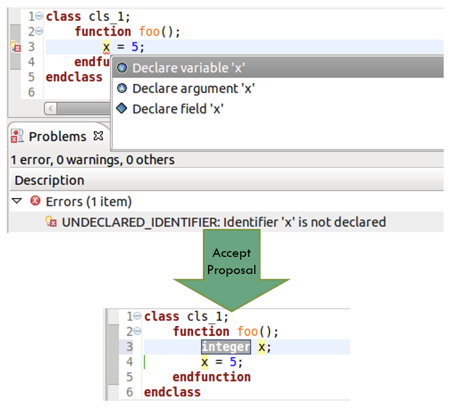Click the diamond Declare field icon
The height and width of the screenshot is (410, 468).
(x=122, y=108)
